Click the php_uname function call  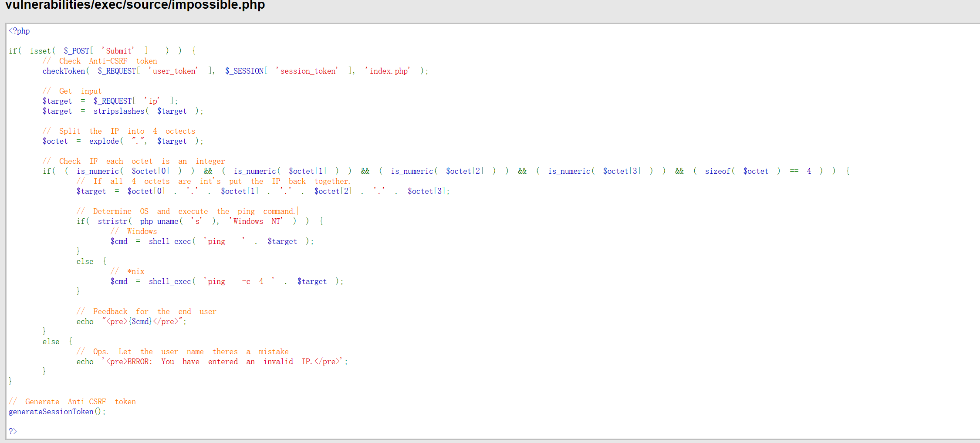pos(159,221)
